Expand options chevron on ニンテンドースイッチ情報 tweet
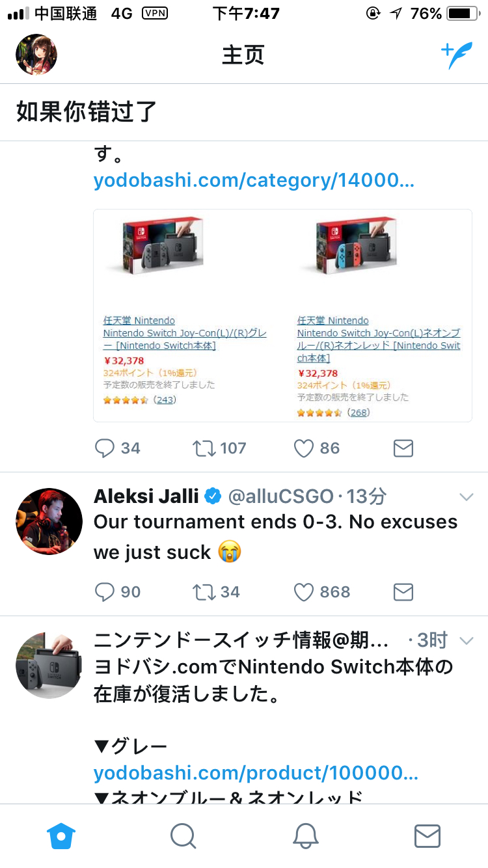Viewport: 488px width, 868px height. pos(466,641)
